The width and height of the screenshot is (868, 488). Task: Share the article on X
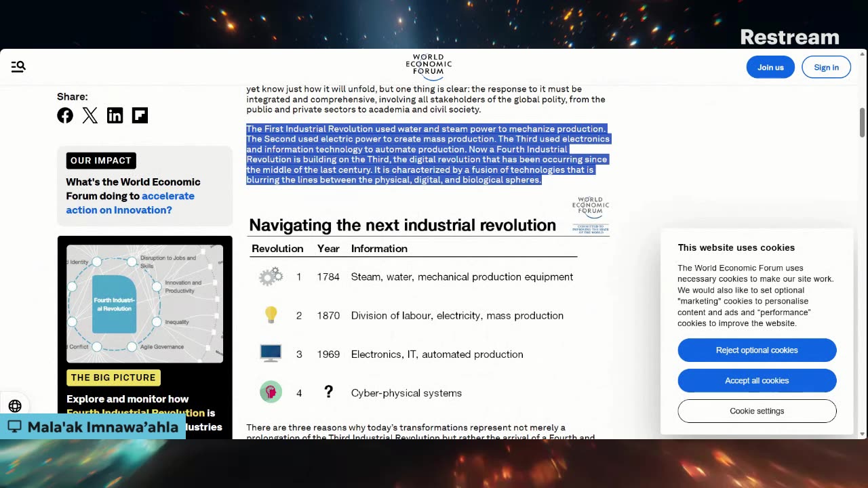pos(90,115)
